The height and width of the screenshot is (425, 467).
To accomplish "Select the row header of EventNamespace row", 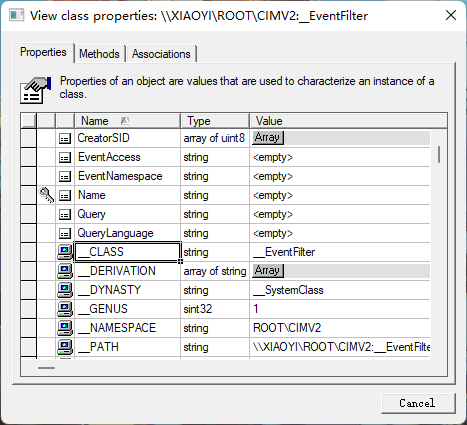I will click(x=28, y=176).
